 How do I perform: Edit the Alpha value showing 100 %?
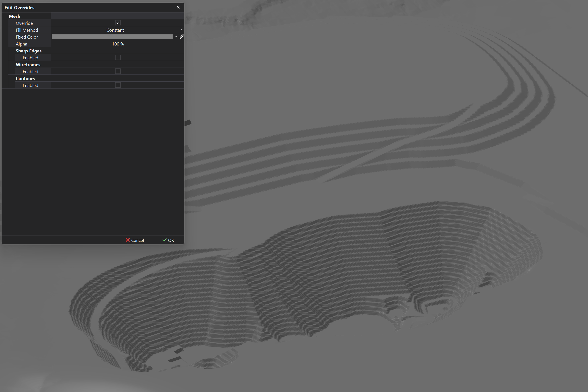117,43
